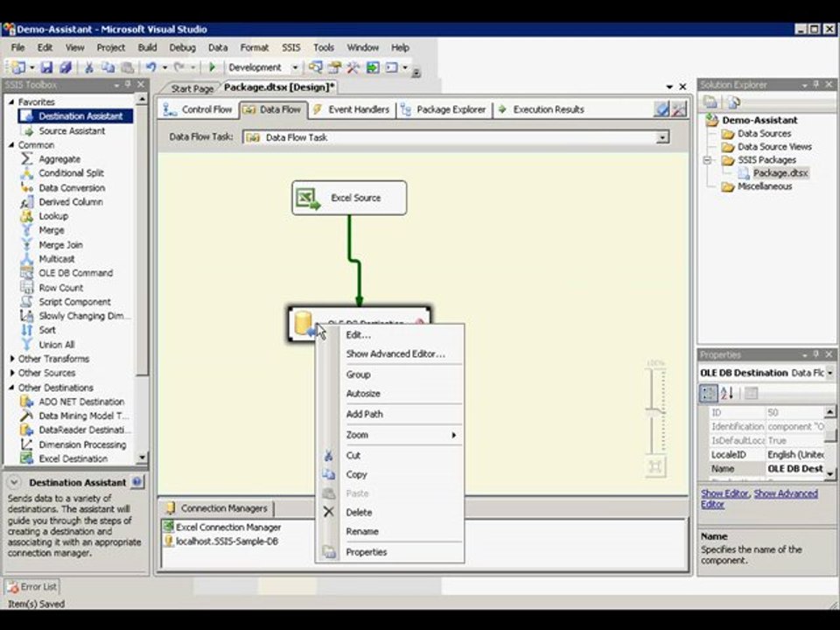Switch to the Event Handlers tab
This screenshot has height=630, width=840.
coord(352,110)
